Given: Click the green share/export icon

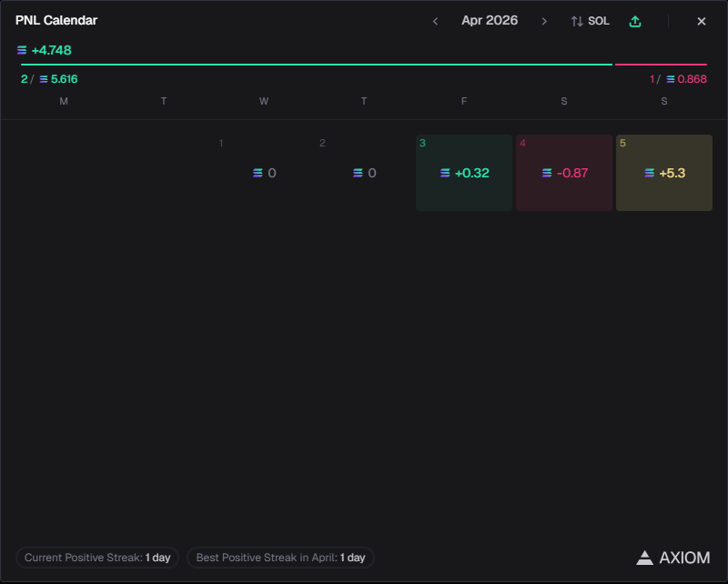Looking at the screenshot, I should [635, 21].
